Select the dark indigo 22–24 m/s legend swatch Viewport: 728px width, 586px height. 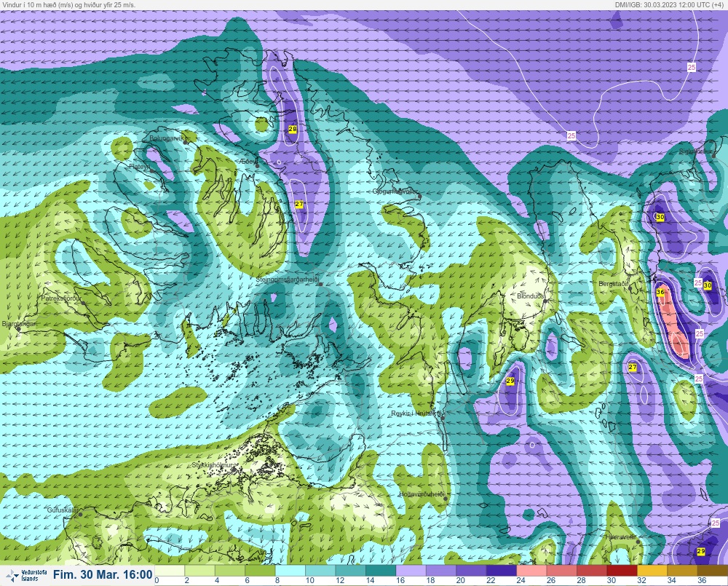click(x=502, y=570)
